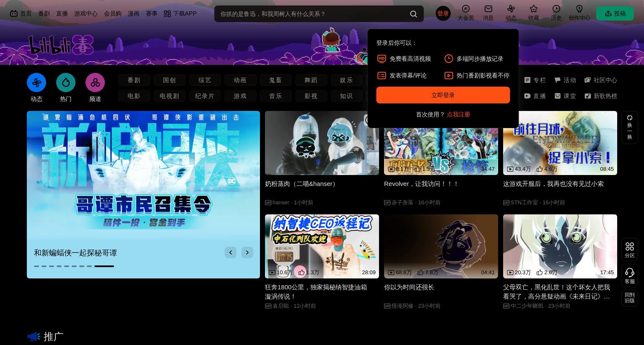Open 下载APP in top navigation
This screenshot has height=345, width=644.
(180, 13)
